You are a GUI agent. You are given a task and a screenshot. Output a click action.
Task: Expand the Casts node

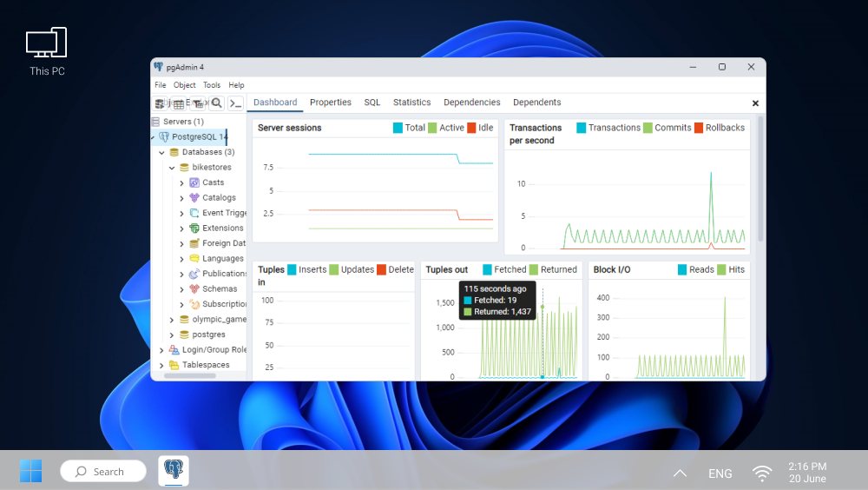pyautogui.click(x=181, y=183)
